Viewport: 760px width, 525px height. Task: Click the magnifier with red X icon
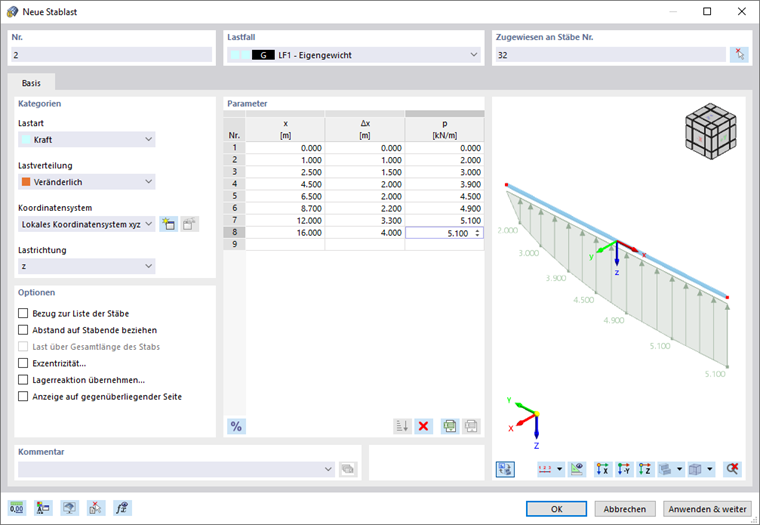click(732, 469)
